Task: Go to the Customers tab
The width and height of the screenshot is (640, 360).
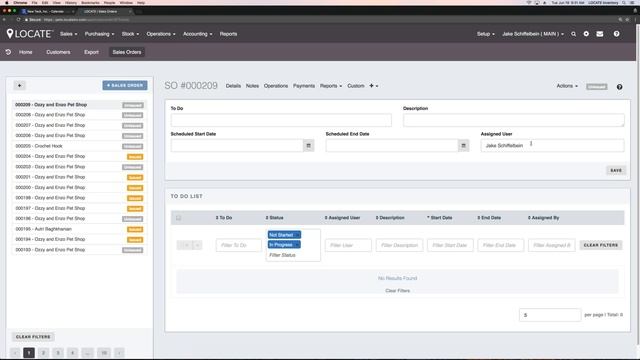Action: click(x=58, y=52)
